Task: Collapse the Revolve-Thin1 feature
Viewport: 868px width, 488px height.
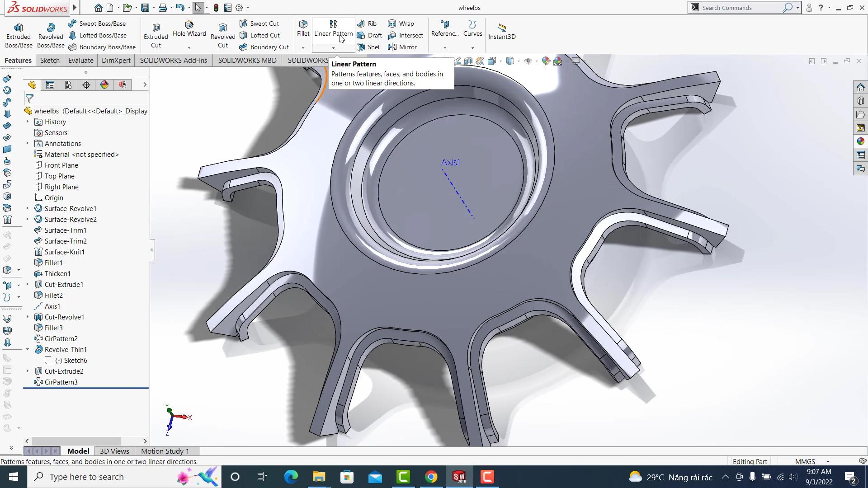Action: [27, 349]
